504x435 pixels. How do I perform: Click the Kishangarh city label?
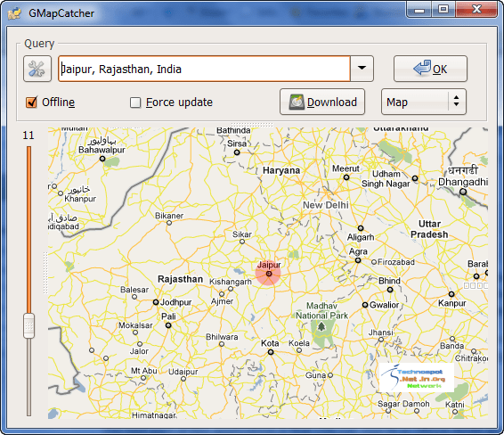[x=231, y=282]
